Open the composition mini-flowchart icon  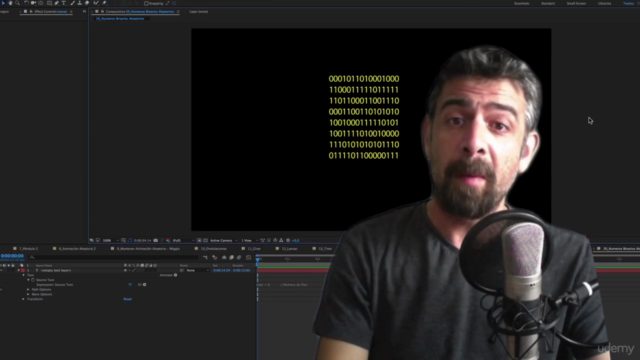(205, 258)
